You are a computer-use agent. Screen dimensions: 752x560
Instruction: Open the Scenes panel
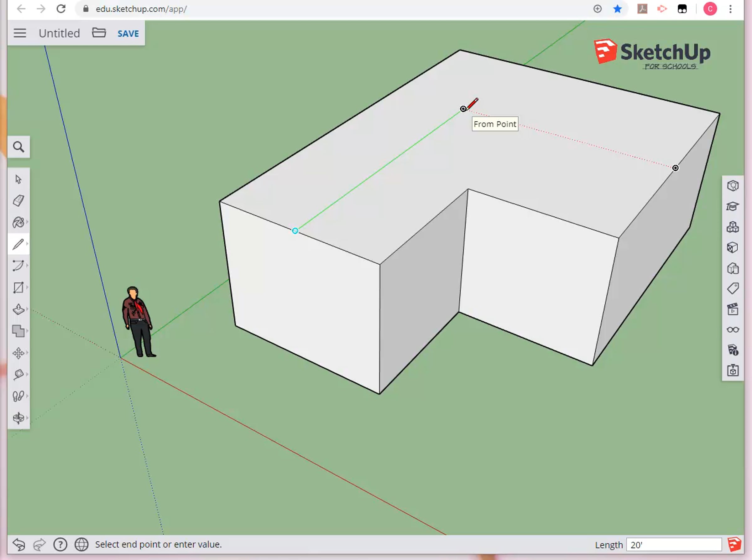click(733, 309)
